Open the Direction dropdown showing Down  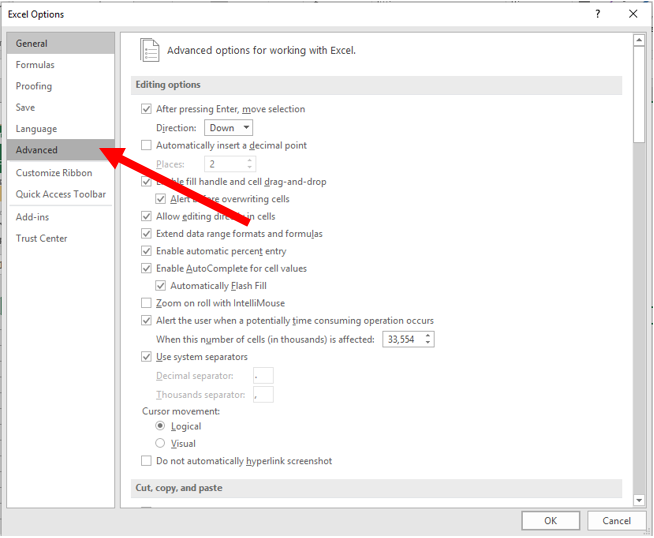pyautogui.click(x=228, y=128)
